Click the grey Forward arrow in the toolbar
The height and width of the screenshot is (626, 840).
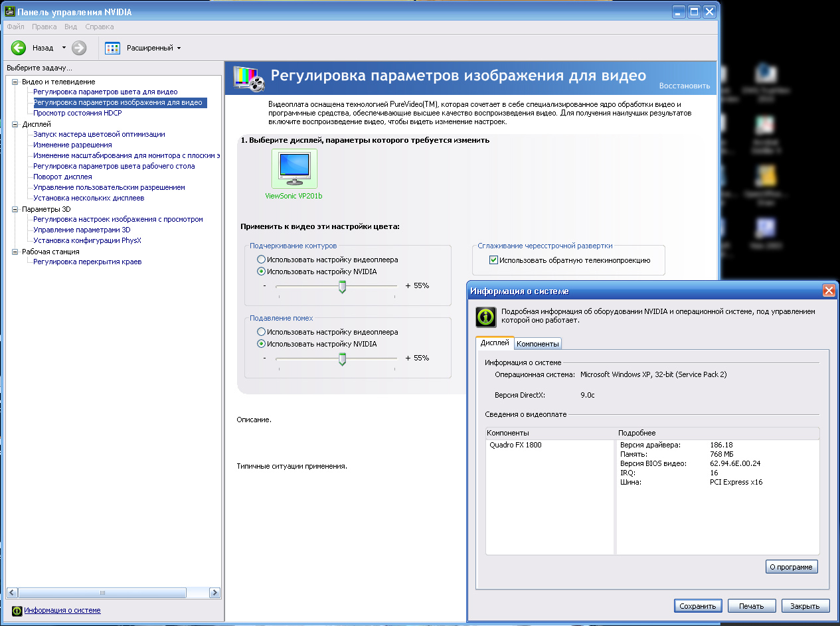click(79, 48)
